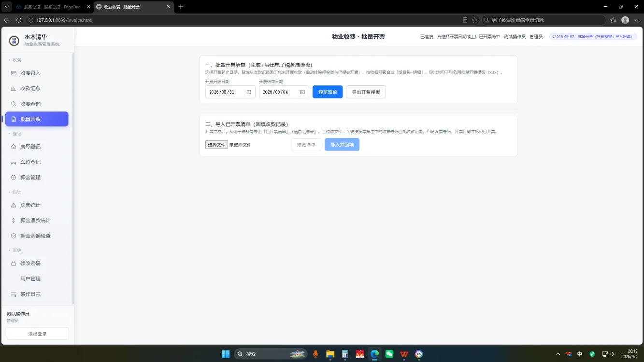Screen dimensions: 644x362
Task: Close the 物业收费 · 批量开票 tab
Action: click(x=169, y=7)
